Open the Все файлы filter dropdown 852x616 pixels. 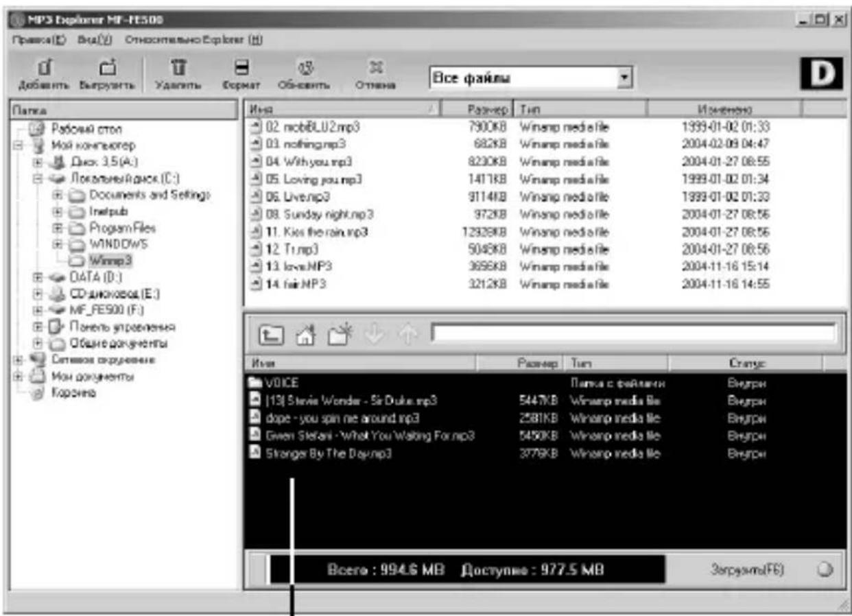(624, 78)
